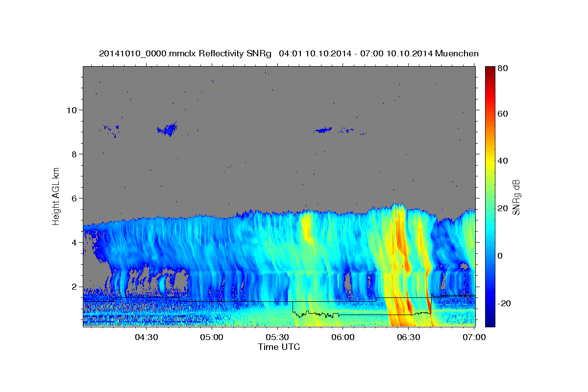The image size is (588, 392).
Task: Click the colorbar value 80
Action: [x=502, y=69]
